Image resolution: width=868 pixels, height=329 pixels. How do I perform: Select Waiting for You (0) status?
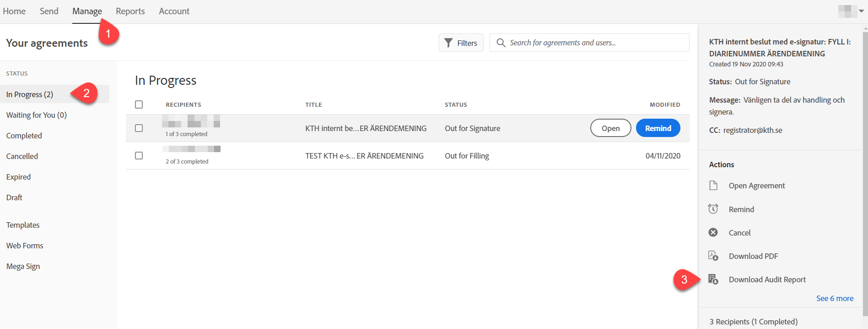pyautogui.click(x=37, y=115)
